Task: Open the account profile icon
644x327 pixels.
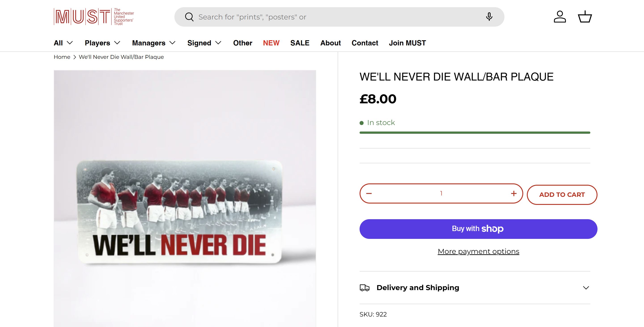Action: tap(559, 17)
